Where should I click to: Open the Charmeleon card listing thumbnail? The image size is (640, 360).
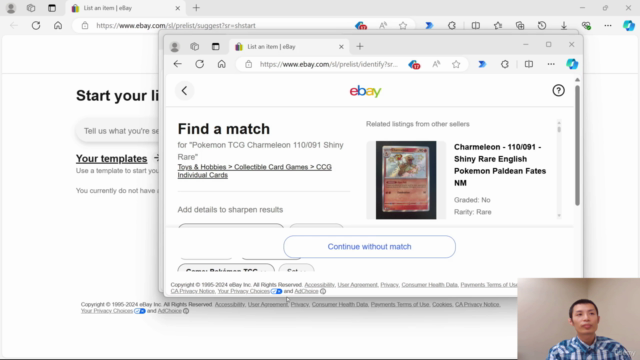click(406, 180)
